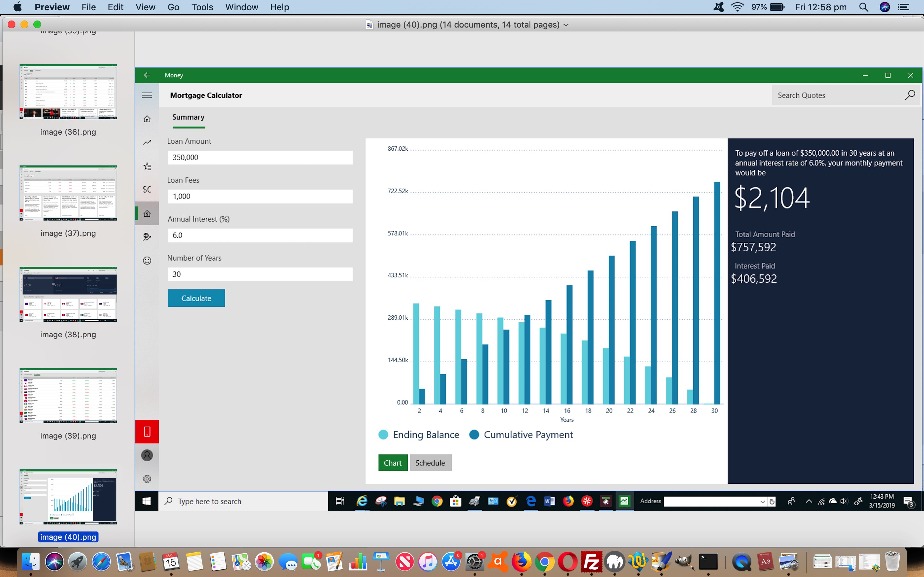Toggle Cumulative Payment legend marker
924x577 pixels.
[x=474, y=435]
